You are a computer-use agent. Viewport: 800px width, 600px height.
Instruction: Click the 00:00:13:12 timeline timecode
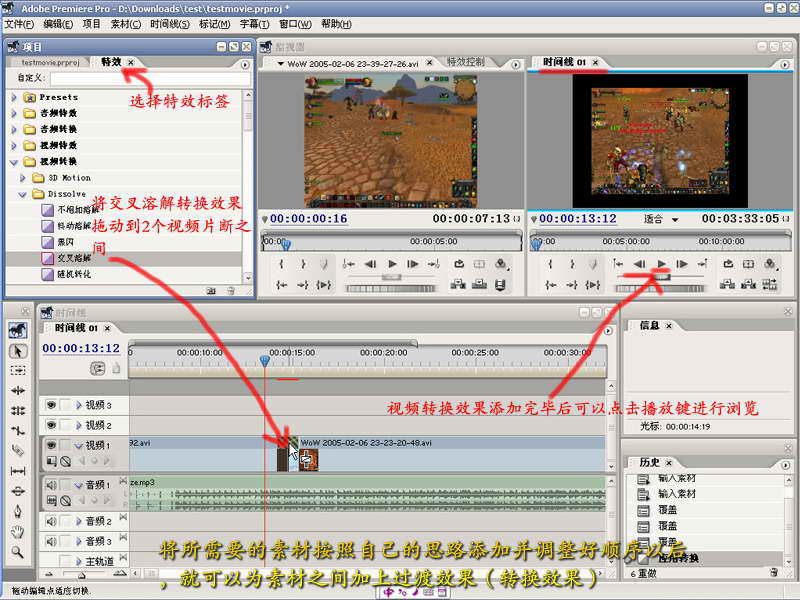(81, 348)
